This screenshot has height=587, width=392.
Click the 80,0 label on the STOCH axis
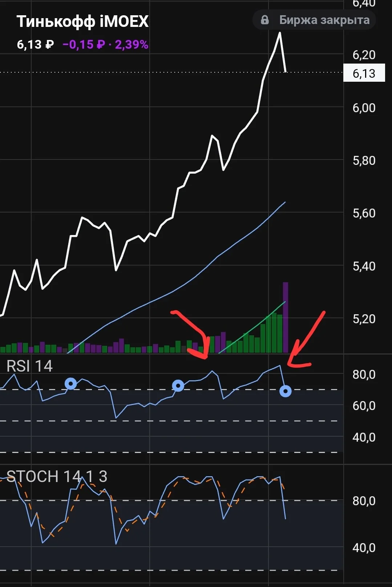(x=364, y=501)
